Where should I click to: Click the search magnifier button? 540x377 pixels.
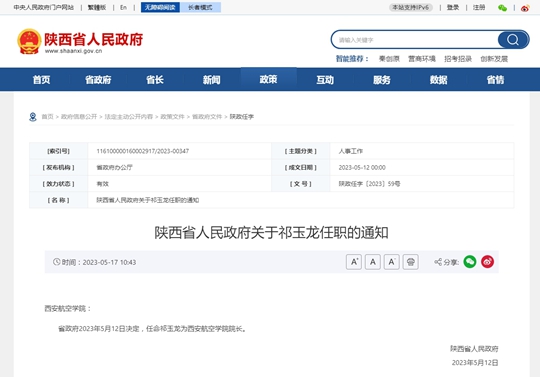[x=513, y=40]
